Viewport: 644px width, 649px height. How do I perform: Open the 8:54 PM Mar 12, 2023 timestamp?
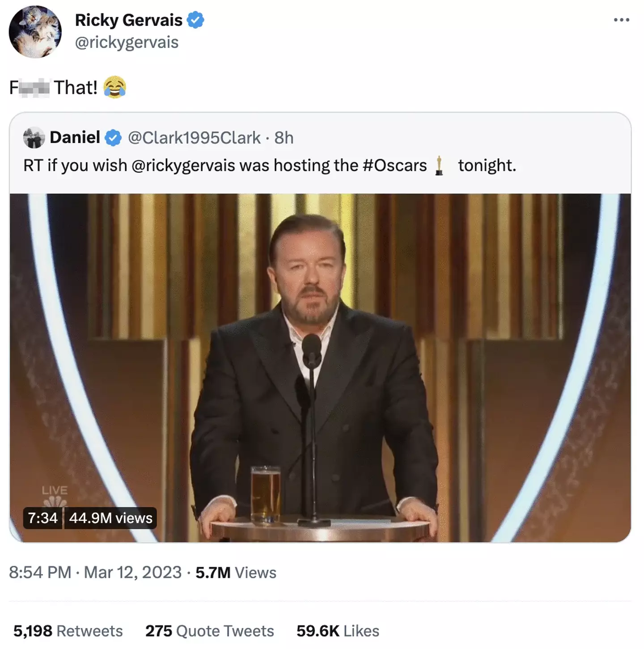pyautogui.click(x=95, y=573)
